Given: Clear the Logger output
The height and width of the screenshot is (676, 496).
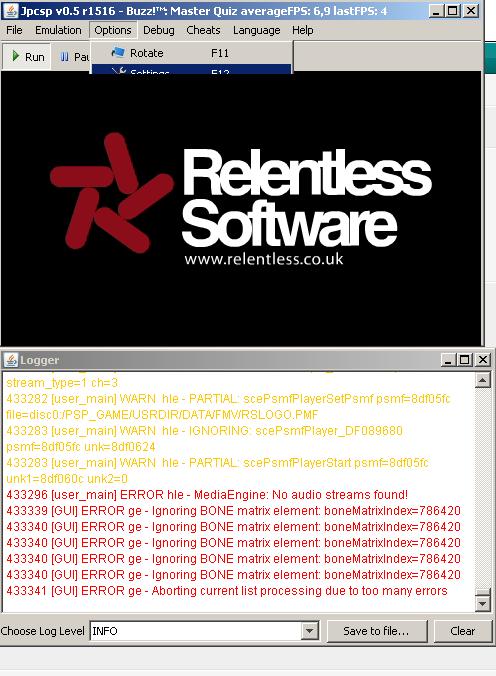Looking at the screenshot, I should pos(463,631).
